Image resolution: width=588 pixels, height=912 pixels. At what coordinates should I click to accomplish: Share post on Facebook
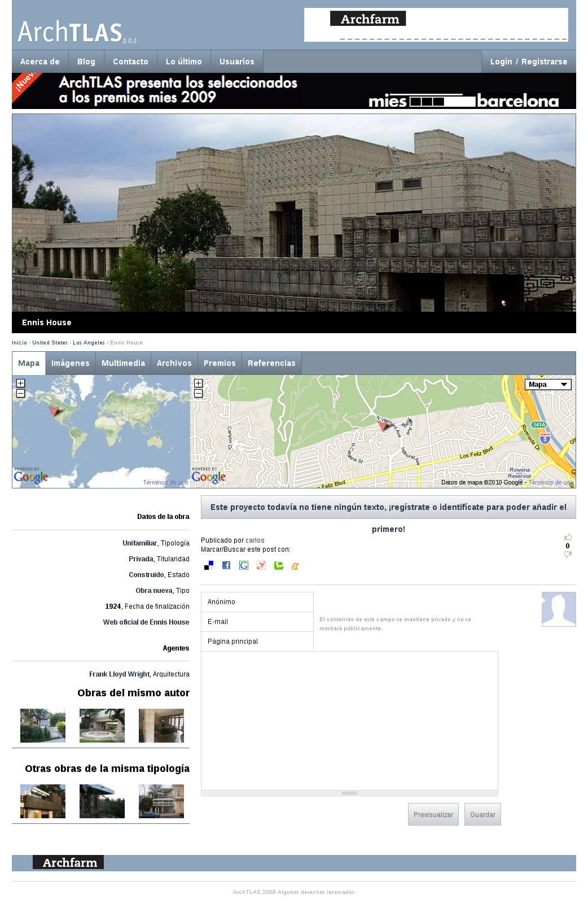point(226,565)
